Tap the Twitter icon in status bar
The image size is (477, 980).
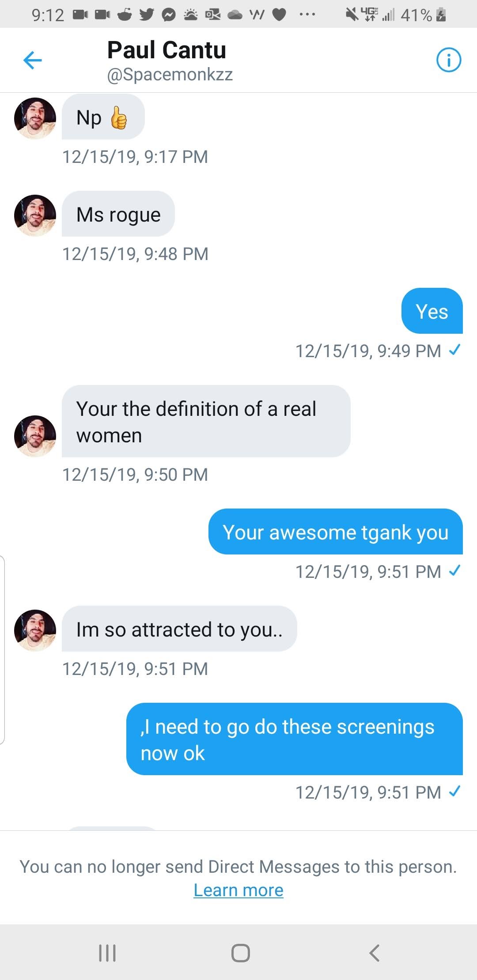[x=146, y=15]
